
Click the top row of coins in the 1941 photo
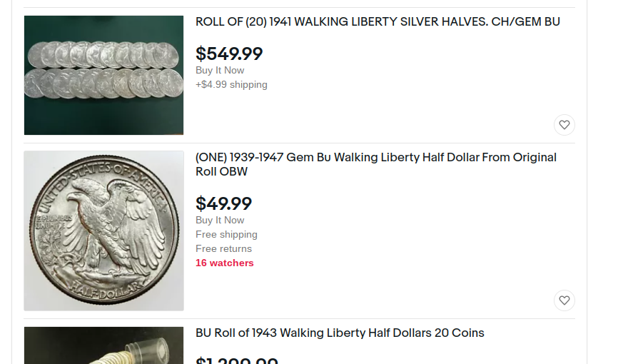103,55
